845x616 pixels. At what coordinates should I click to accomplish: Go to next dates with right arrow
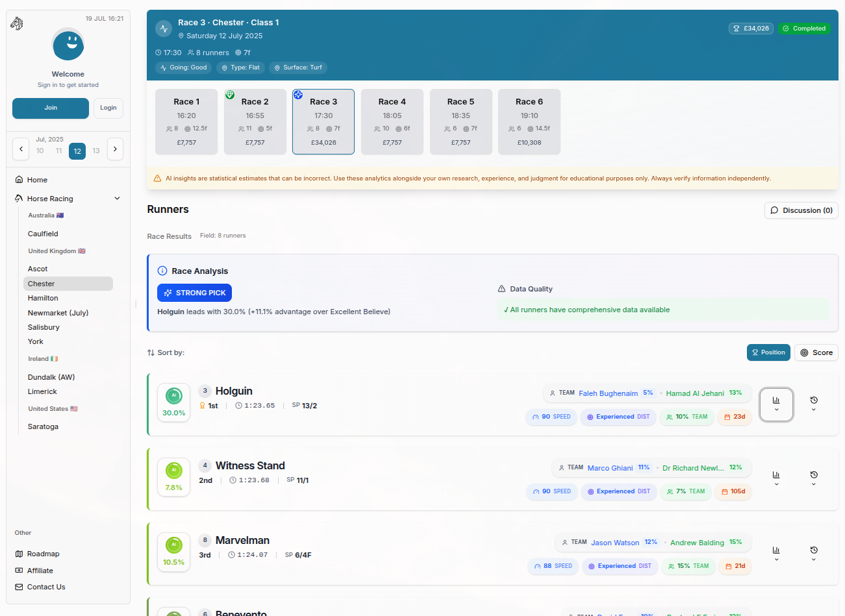coord(115,149)
